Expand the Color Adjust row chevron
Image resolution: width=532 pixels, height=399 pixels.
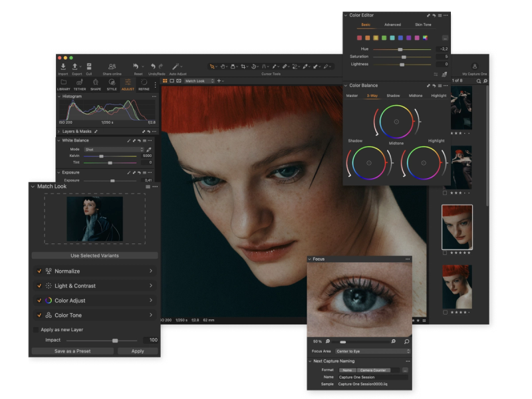151,300
